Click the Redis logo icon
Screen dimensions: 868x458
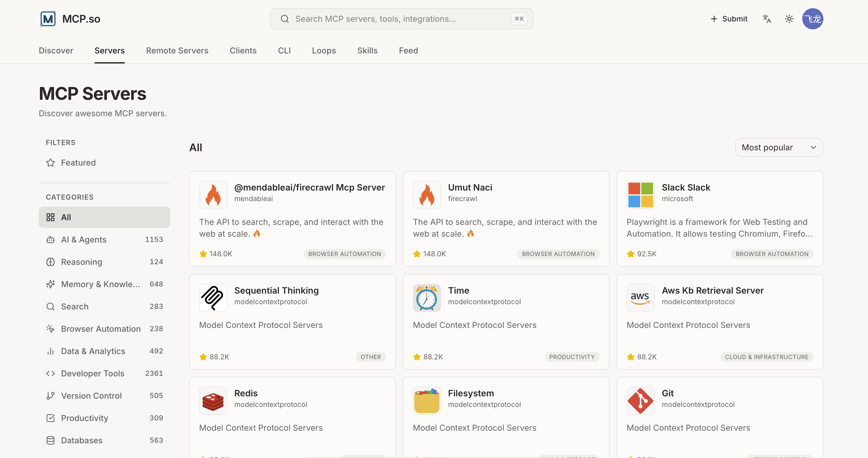tap(213, 401)
